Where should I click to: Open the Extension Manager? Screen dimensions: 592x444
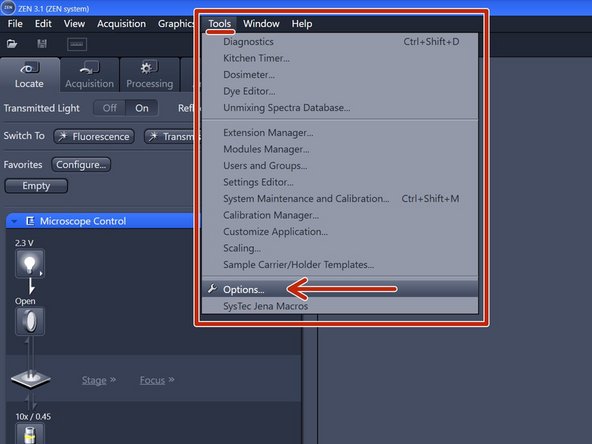click(x=340, y=133)
